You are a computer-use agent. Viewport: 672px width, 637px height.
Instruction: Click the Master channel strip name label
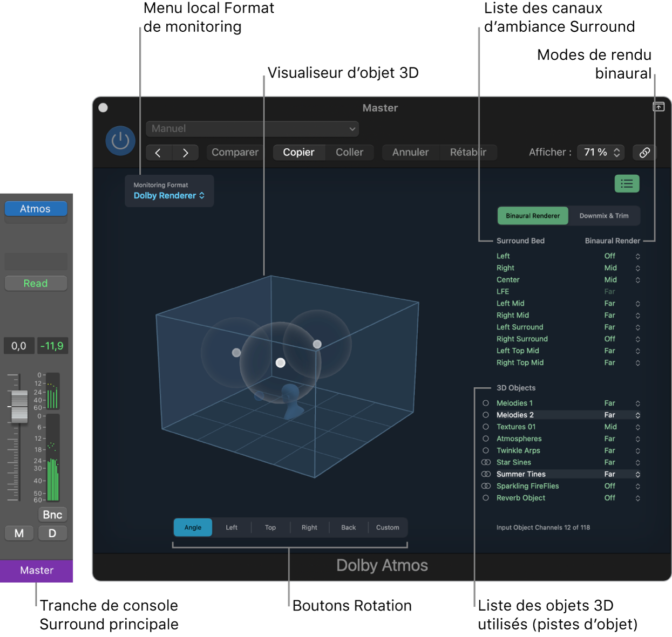tap(37, 571)
